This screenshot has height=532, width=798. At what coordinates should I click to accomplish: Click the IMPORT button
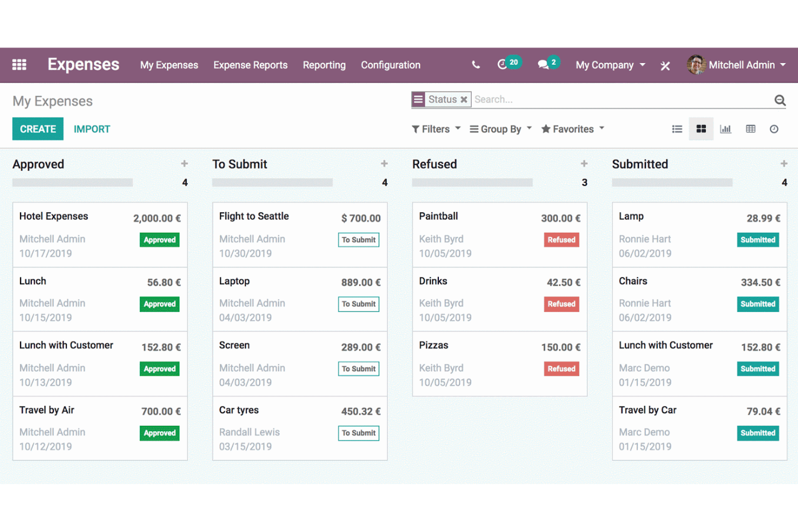(92, 129)
